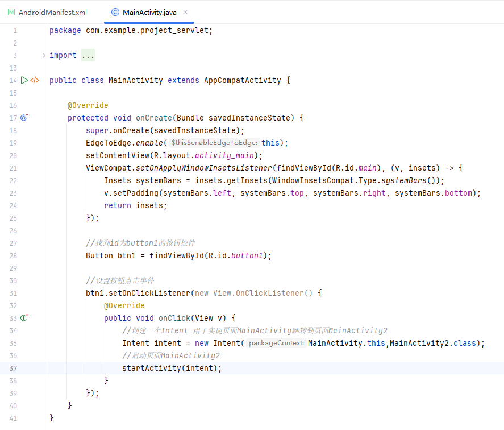The height and width of the screenshot is (430, 504).
Task: Click the packageContext parameter hint
Action: point(276,343)
